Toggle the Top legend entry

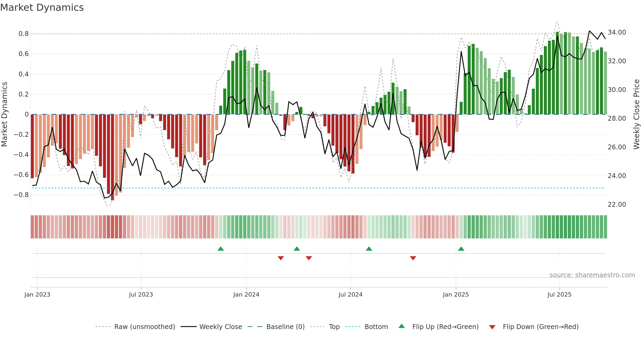coord(325,327)
